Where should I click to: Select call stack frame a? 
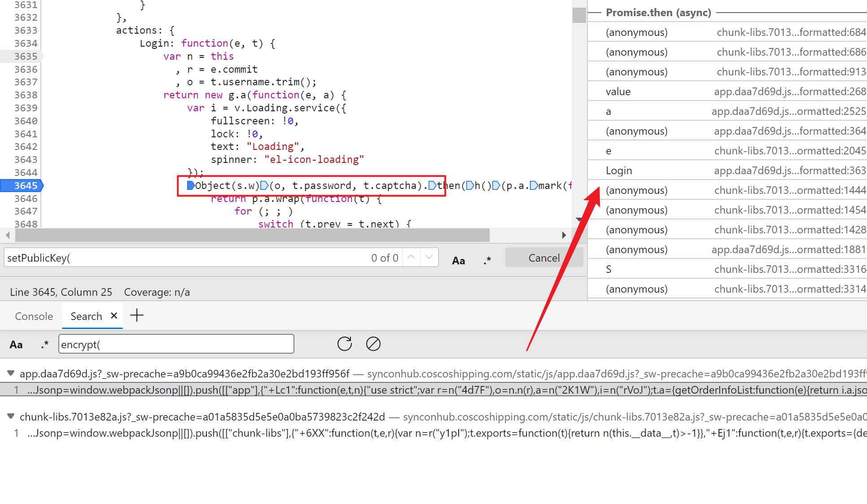coord(727,111)
